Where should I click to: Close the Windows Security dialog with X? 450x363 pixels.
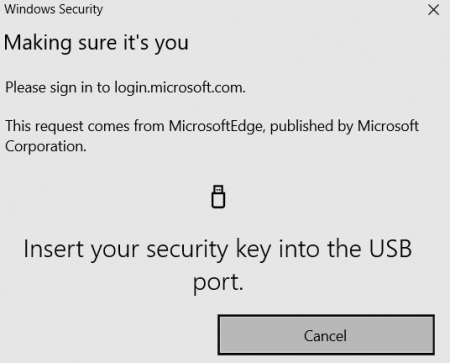coord(433,10)
